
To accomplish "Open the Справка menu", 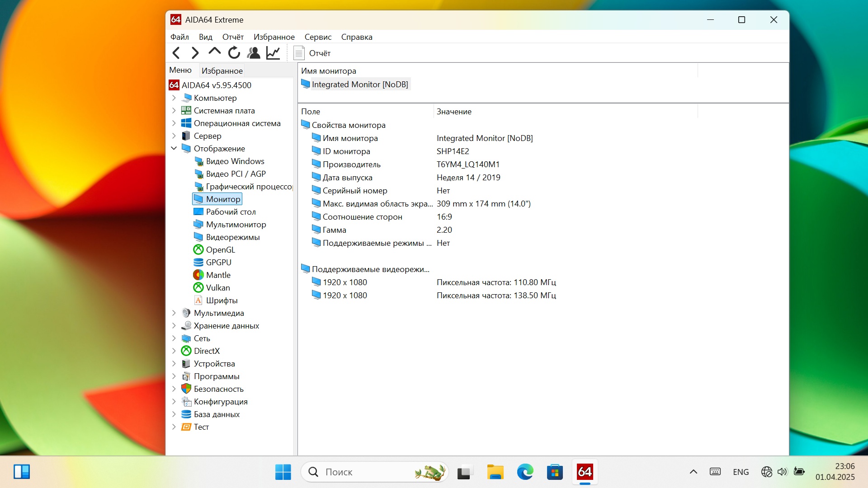I will pyautogui.click(x=357, y=37).
